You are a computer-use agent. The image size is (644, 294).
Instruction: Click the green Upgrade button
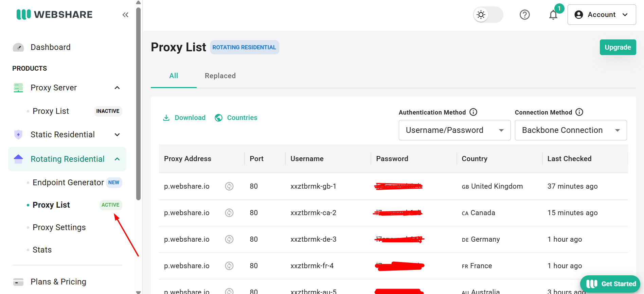pyautogui.click(x=618, y=47)
